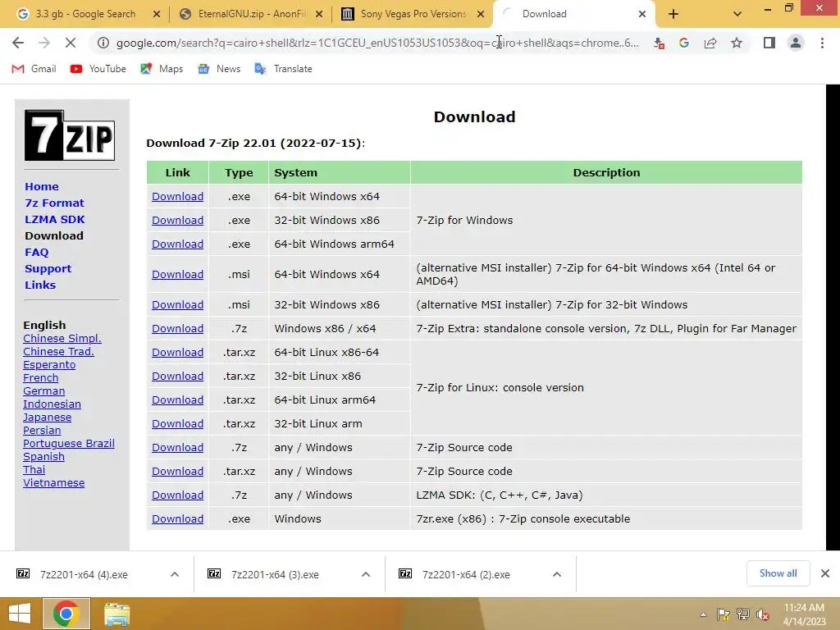Viewport: 840px width, 630px height.
Task: View site information icon in address bar
Action: [x=103, y=43]
